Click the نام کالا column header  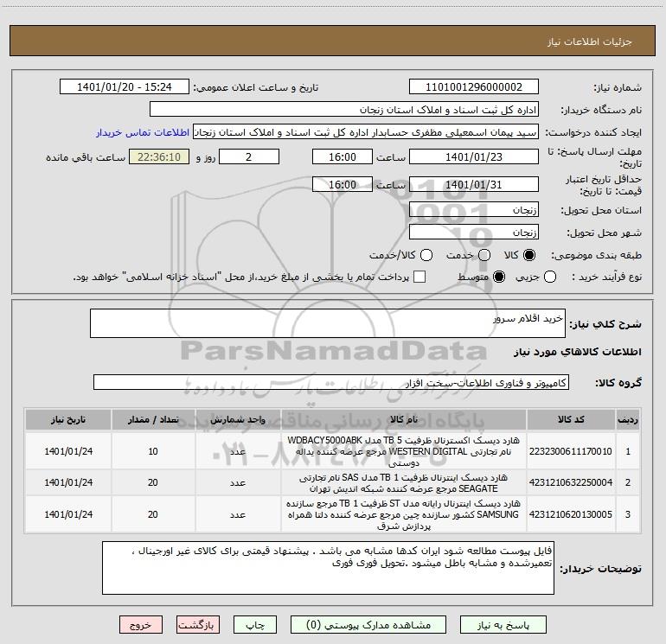coord(404,420)
